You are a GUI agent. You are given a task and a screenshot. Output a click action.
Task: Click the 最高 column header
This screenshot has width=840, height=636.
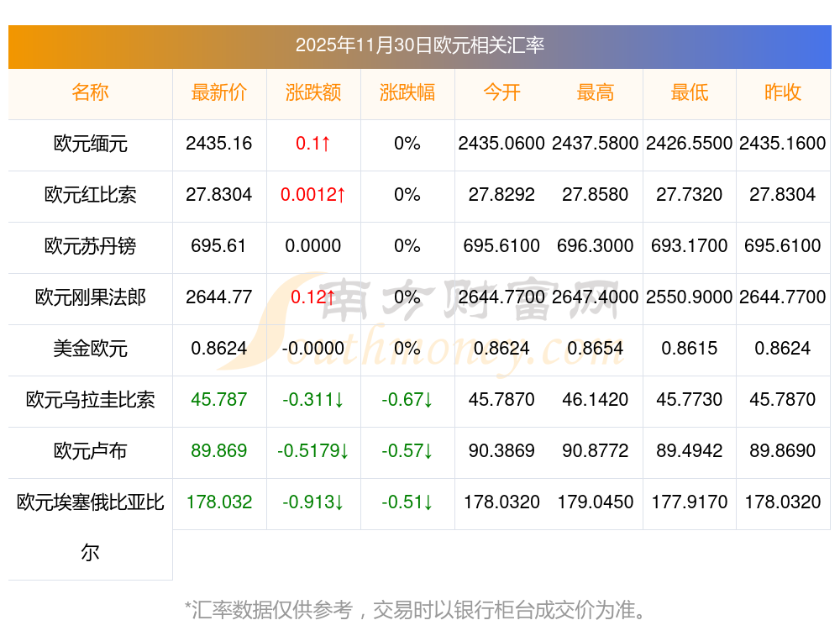pyautogui.click(x=596, y=92)
